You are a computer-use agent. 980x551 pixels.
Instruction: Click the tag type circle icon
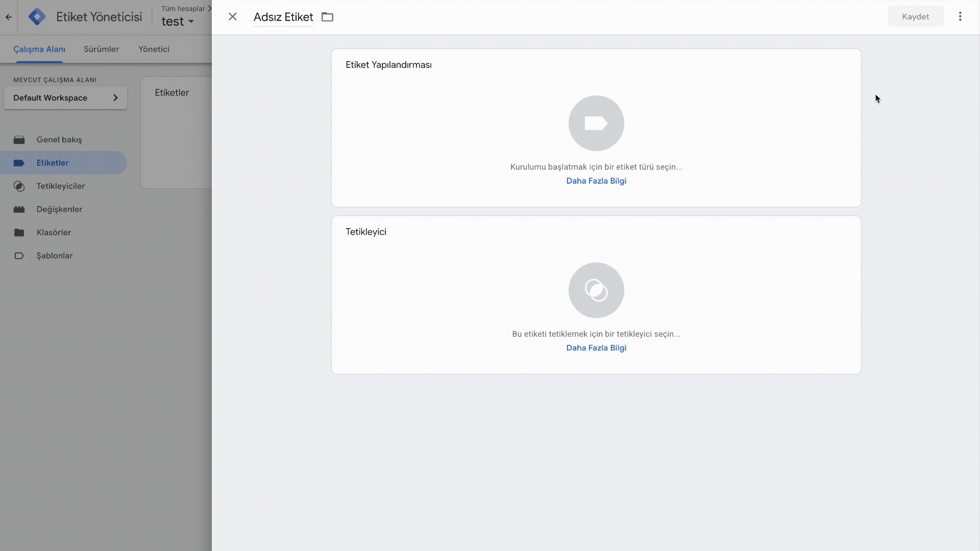click(596, 123)
